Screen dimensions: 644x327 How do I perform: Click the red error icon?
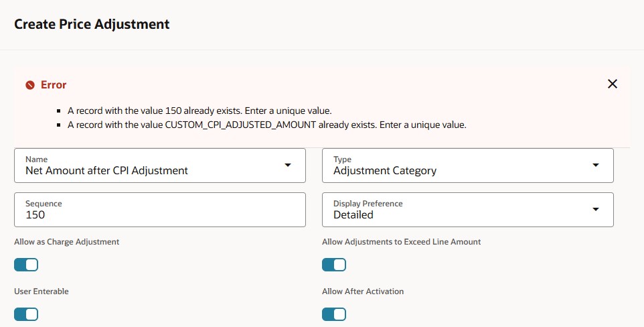tap(30, 85)
